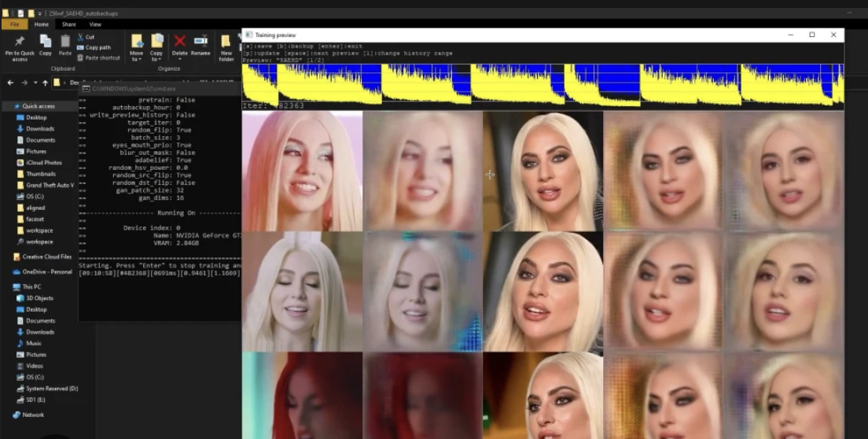This screenshot has height=439, width=868.
Task: Switch to the View ribbon tab
Action: click(95, 24)
